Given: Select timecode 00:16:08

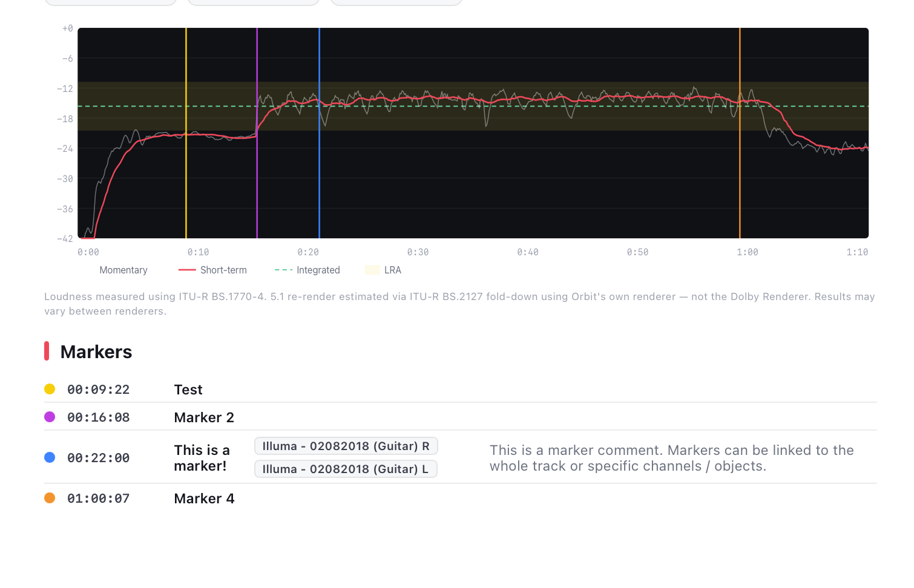Looking at the screenshot, I should 99,417.
